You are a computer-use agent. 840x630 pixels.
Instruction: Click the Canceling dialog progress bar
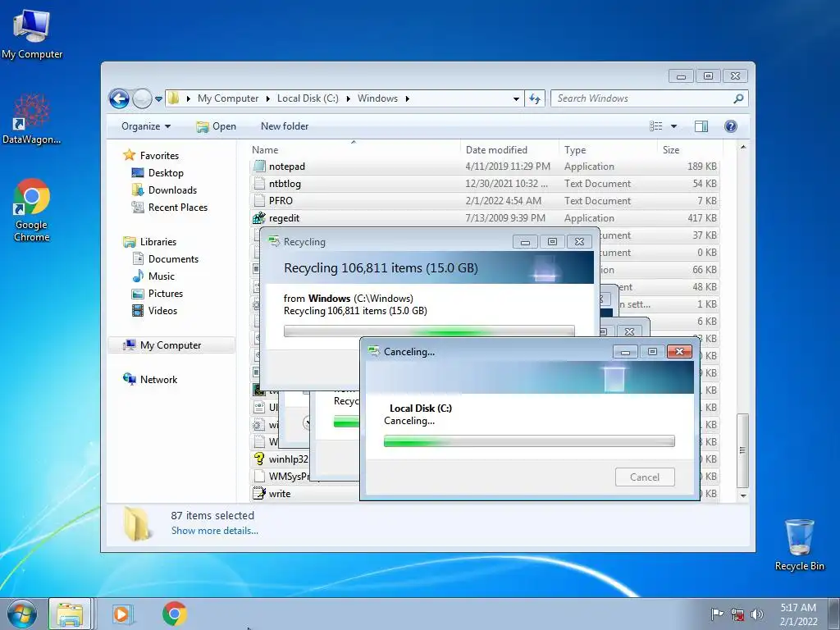pos(529,441)
